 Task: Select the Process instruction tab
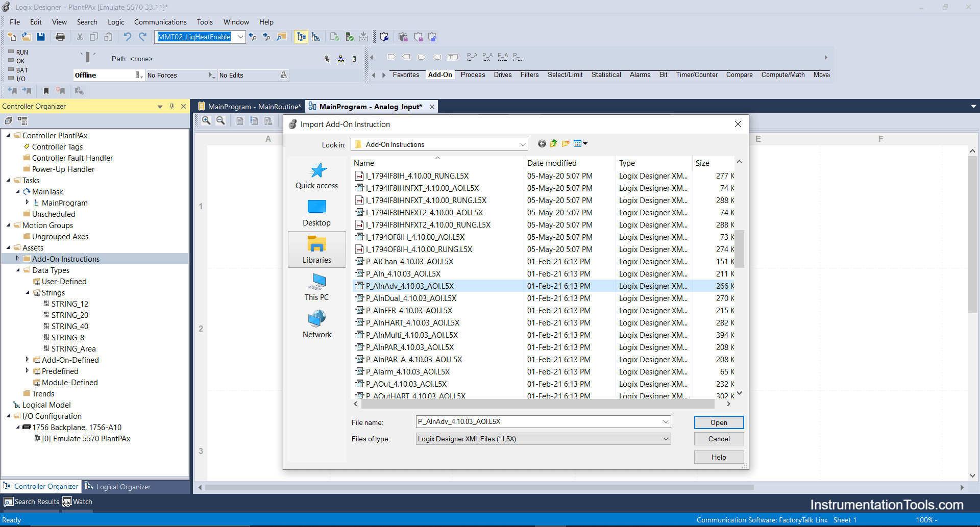point(473,74)
